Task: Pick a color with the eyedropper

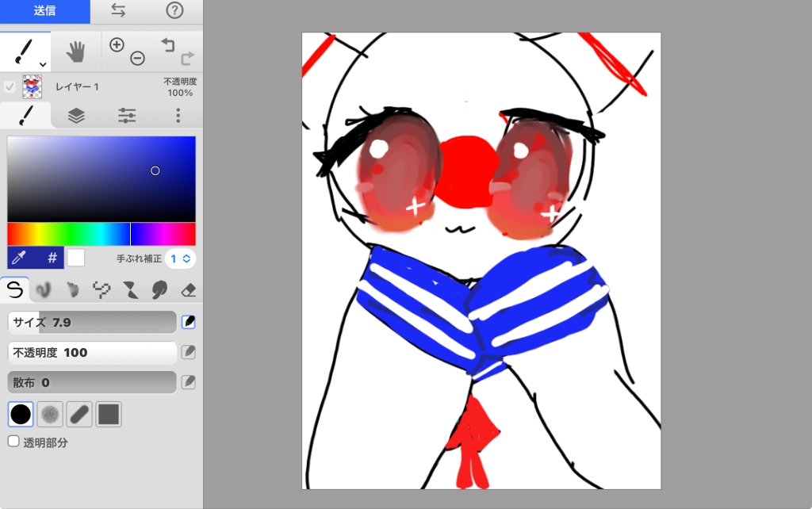Action: pos(19,258)
